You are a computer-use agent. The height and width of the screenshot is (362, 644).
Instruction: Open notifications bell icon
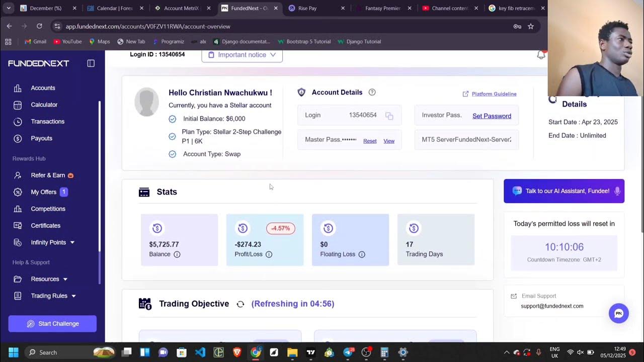(541, 55)
